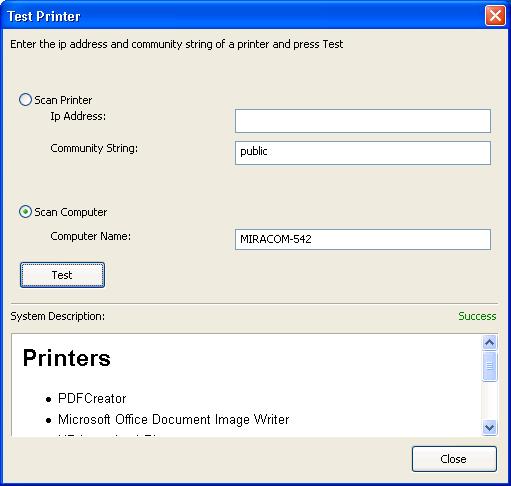Click the System Description label
The width and height of the screenshot is (511, 486).
click(58, 316)
